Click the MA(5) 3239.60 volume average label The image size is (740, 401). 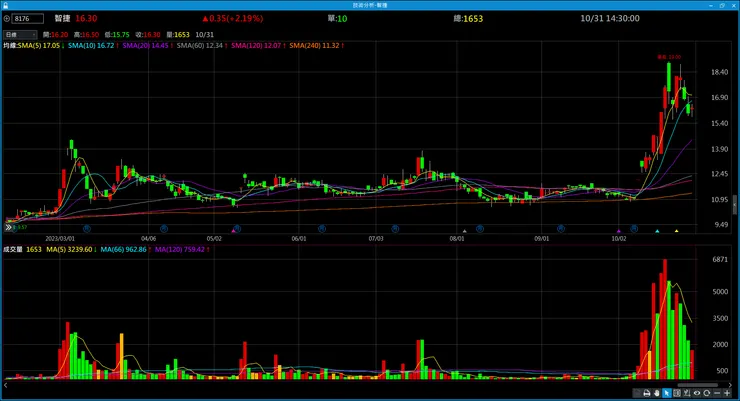click(69, 250)
